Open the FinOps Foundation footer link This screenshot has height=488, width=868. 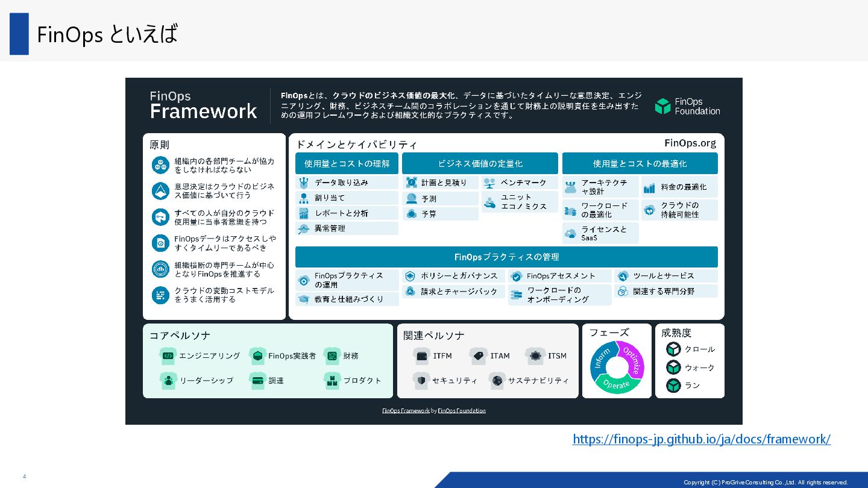(462, 410)
